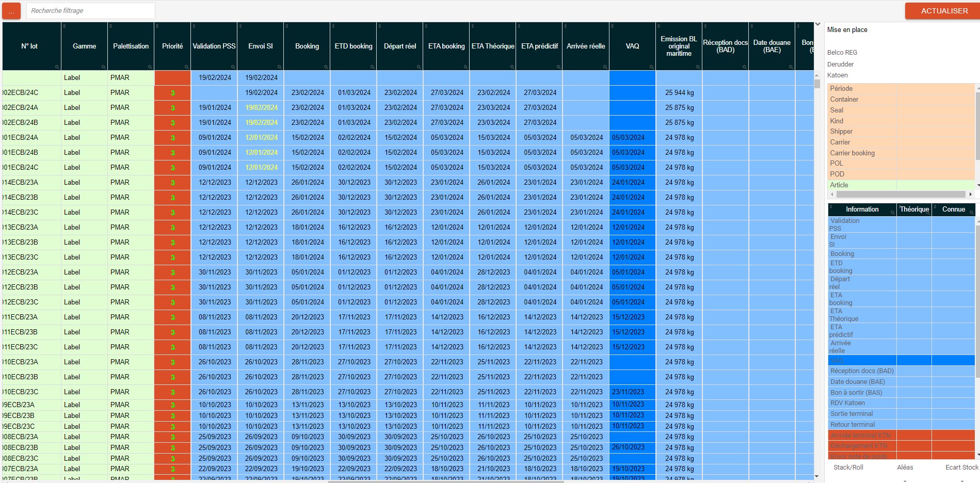Click right arrow of details horizontal scrollbar
The image size is (980, 483).
click(971, 195)
